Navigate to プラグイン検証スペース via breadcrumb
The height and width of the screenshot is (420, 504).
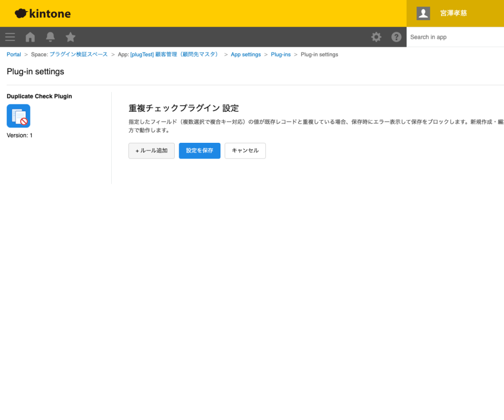click(80, 54)
